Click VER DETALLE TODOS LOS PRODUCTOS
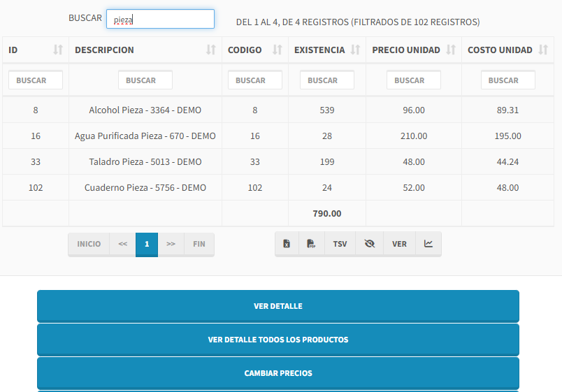Screen dimensions: 562x392 click(x=278, y=340)
